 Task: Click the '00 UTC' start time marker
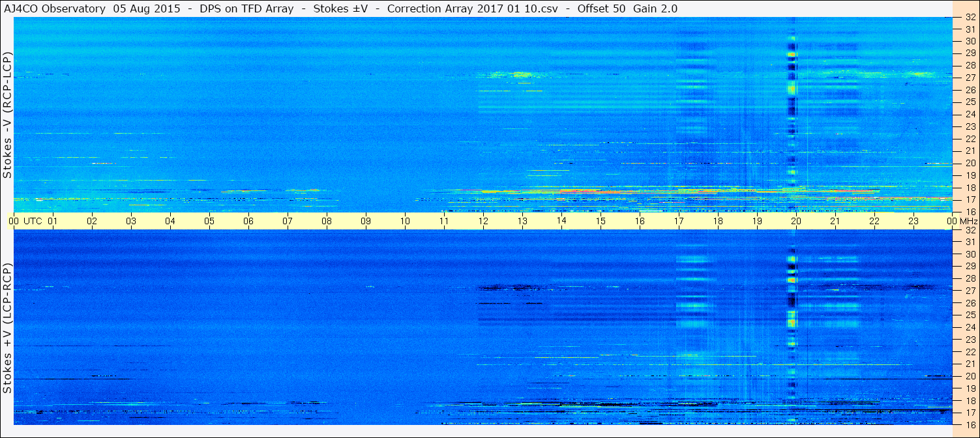[x=25, y=221]
